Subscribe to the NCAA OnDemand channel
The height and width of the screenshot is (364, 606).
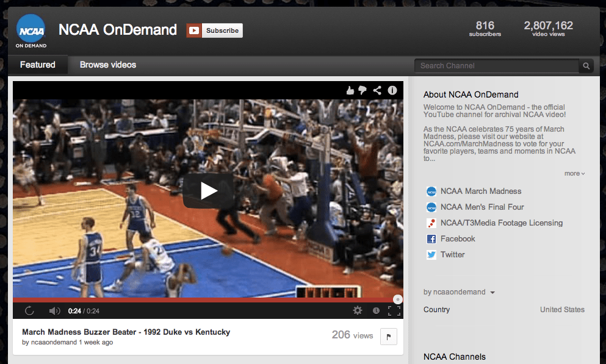pyautogui.click(x=222, y=30)
